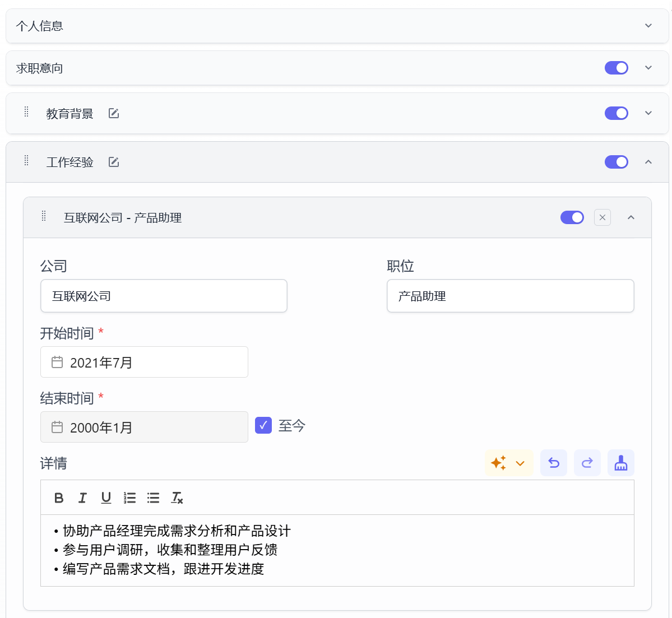Uncheck the 至今 checkbox

click(263, 426)
